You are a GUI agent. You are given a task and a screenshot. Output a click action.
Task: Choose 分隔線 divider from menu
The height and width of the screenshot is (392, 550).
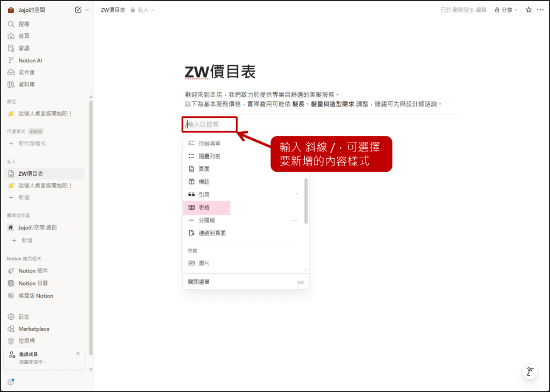(x=206, y=220)
